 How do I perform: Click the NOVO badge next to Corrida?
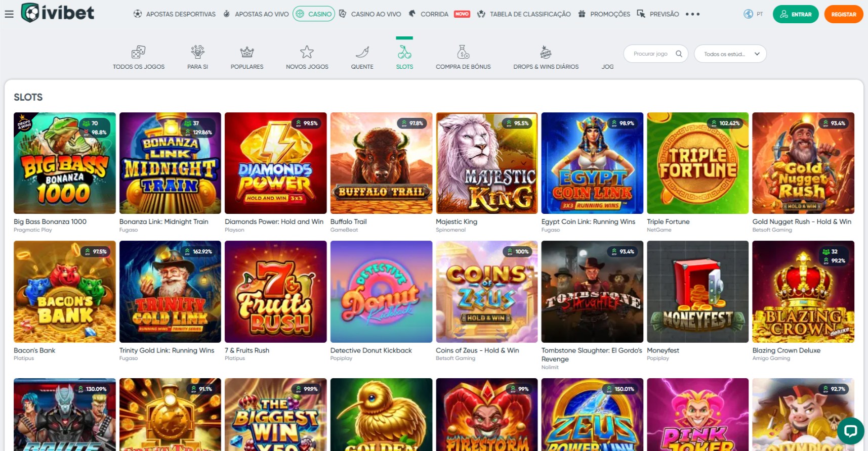(x=462, y=14)
